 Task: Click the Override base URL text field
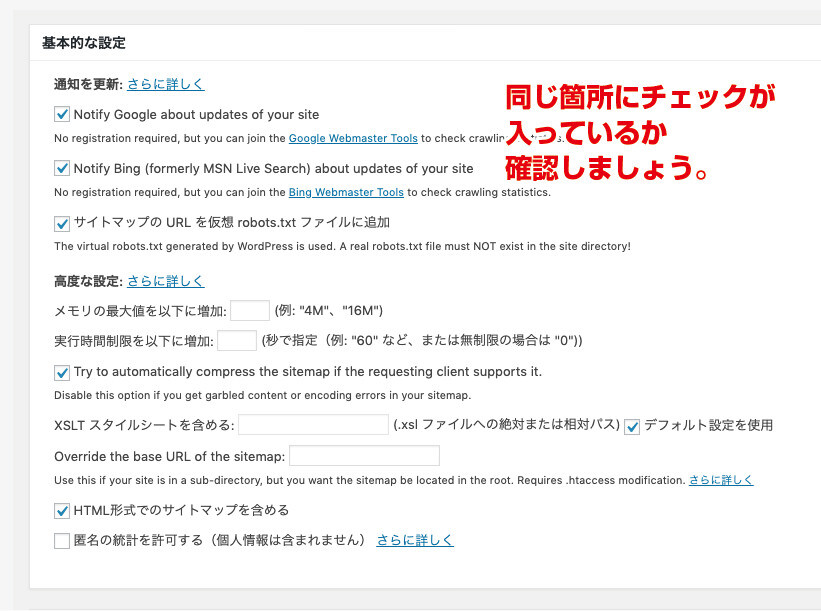[x=364, y=456]
